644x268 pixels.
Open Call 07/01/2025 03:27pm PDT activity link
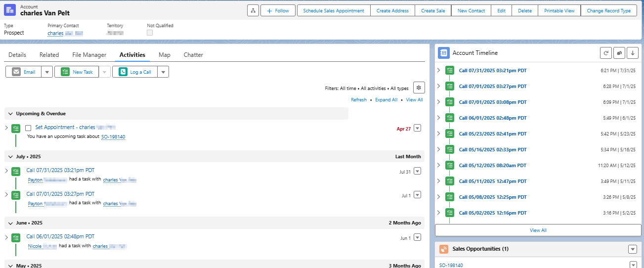60,194
